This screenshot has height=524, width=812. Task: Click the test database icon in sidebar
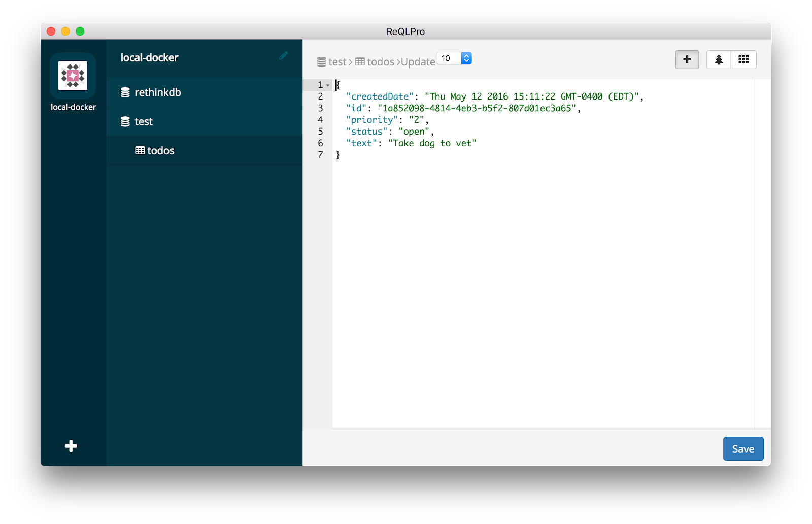click(x=125, y=122)
